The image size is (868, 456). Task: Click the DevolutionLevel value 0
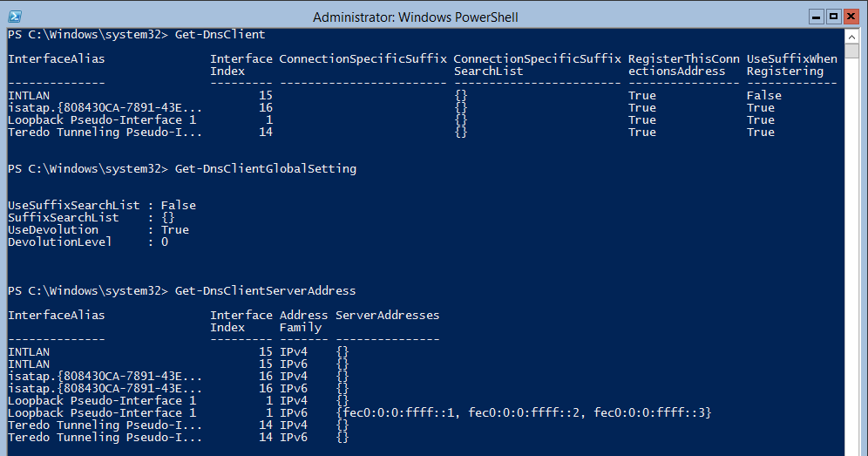coord(165,242)
